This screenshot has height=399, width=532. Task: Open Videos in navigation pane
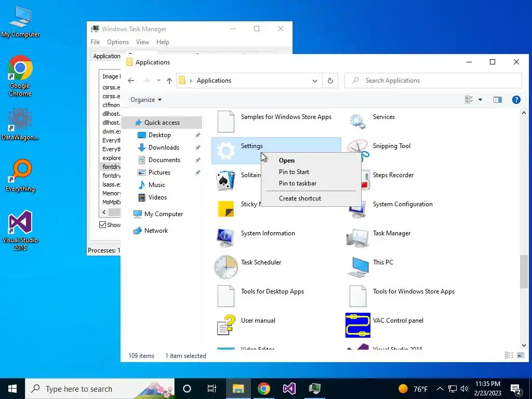click(157, 197)
